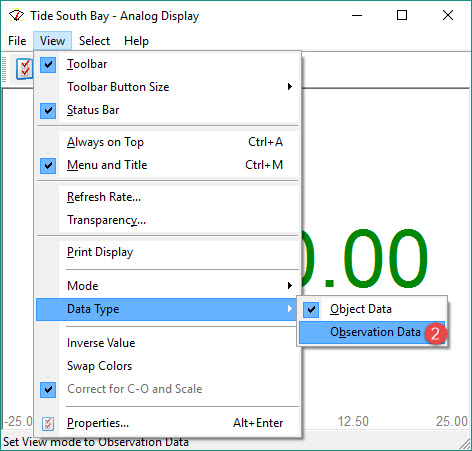472x451 pixels.
Task: Open the File menu
Action: point(17,41)
